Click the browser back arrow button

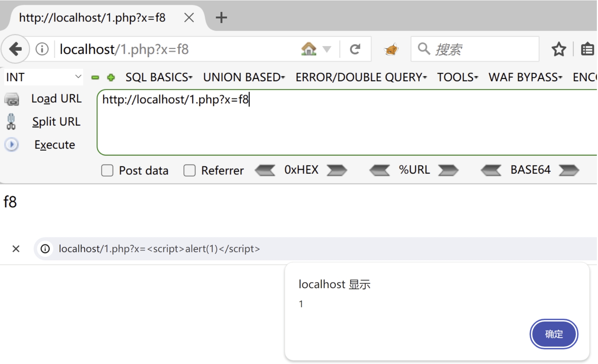tap(15, 49)
